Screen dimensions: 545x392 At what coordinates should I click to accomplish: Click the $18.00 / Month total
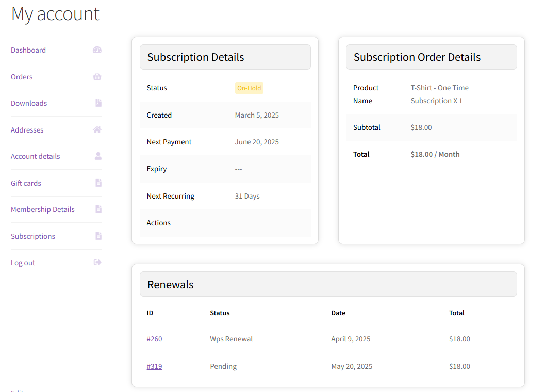tap(435, 154)
